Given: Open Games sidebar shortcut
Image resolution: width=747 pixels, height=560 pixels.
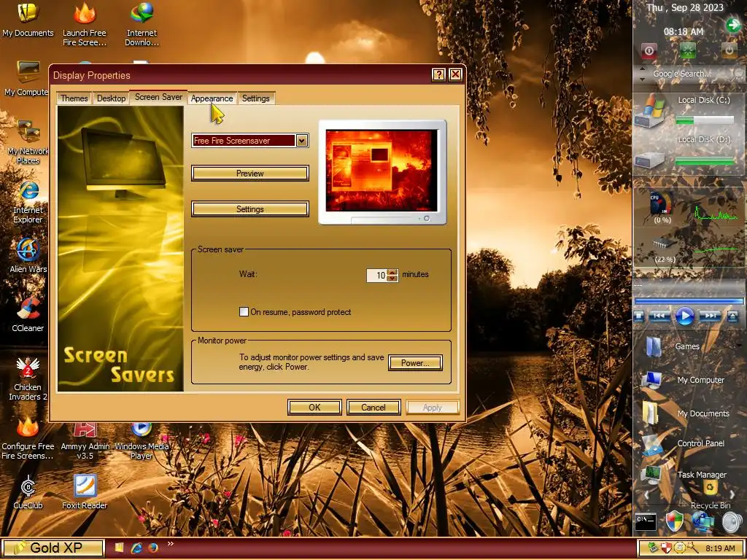Looking at the screenshot, I should (x=674, y=346).
